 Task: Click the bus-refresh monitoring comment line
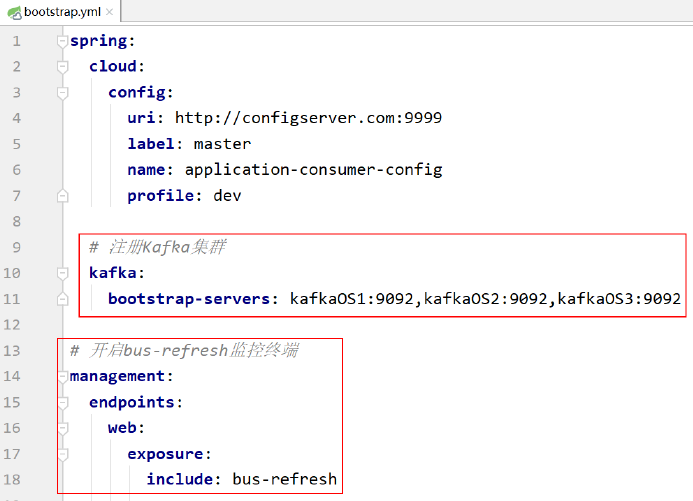click(184, 351)
